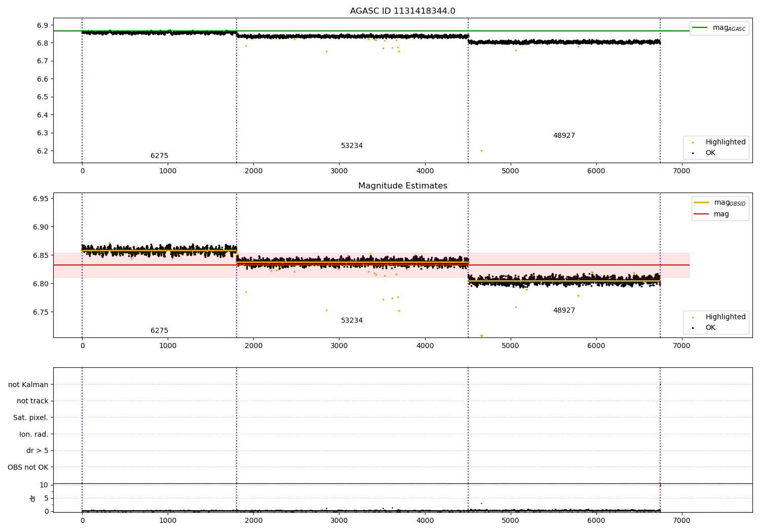Viewport: 760px width, 532px height.
Task: Click the '5000' x-tick label under the middle plot
Action: point(510,346)
